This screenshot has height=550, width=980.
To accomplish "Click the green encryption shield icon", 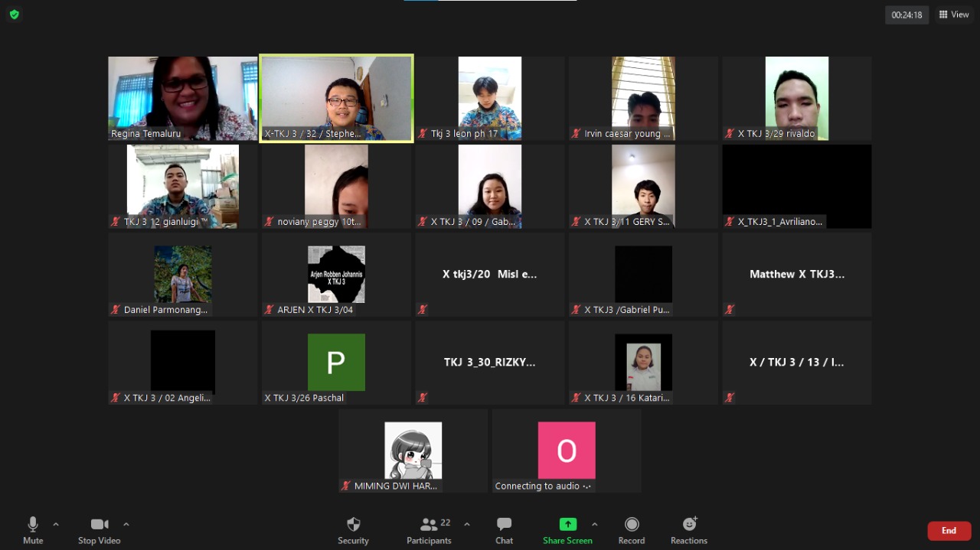I will pos(14,15).
